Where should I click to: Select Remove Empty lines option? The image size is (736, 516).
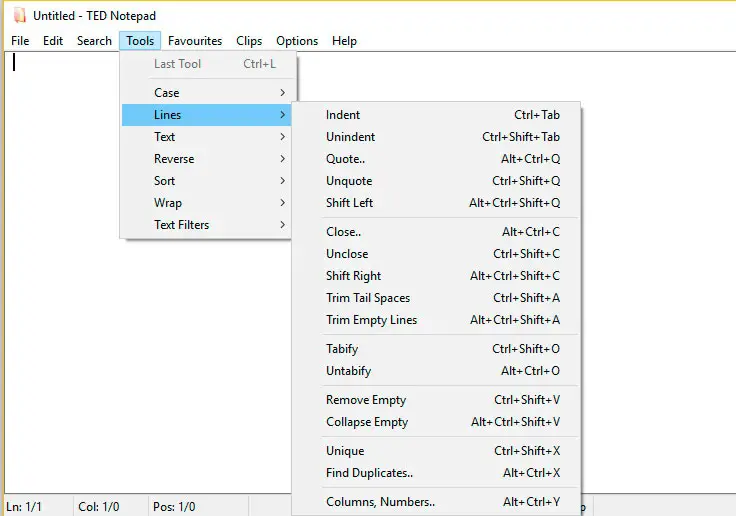(x=366, y=400)
